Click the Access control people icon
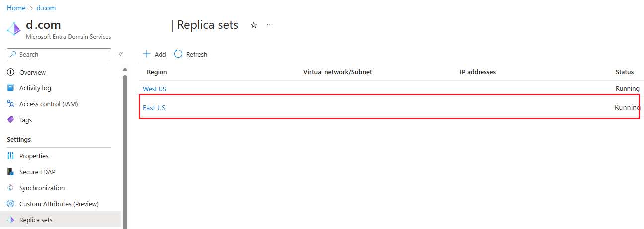Image resolution: width=644 pixels, height=229 pixels. pos(11,104)
